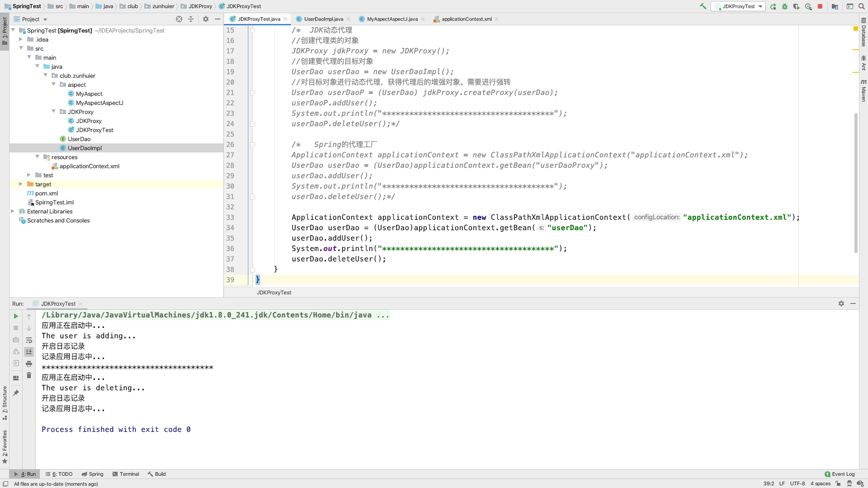Click the Locate/Scroll from Source target icon
Viewport: 868px width, 488px height.
(x=179, y=19)
